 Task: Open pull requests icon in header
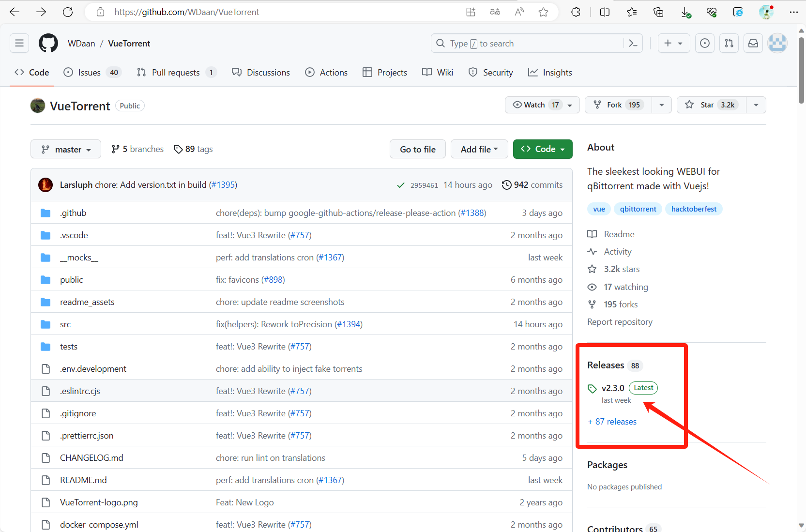click(729, 44)
